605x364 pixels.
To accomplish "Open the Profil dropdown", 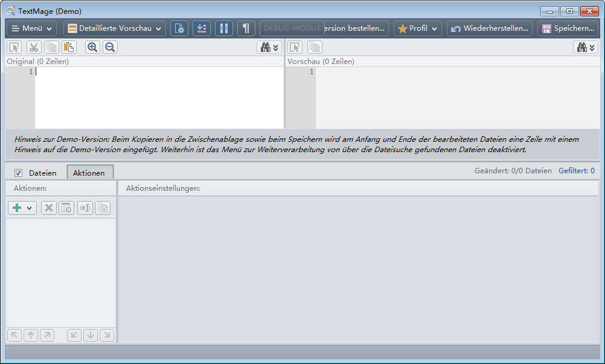I will click(417, 28).
